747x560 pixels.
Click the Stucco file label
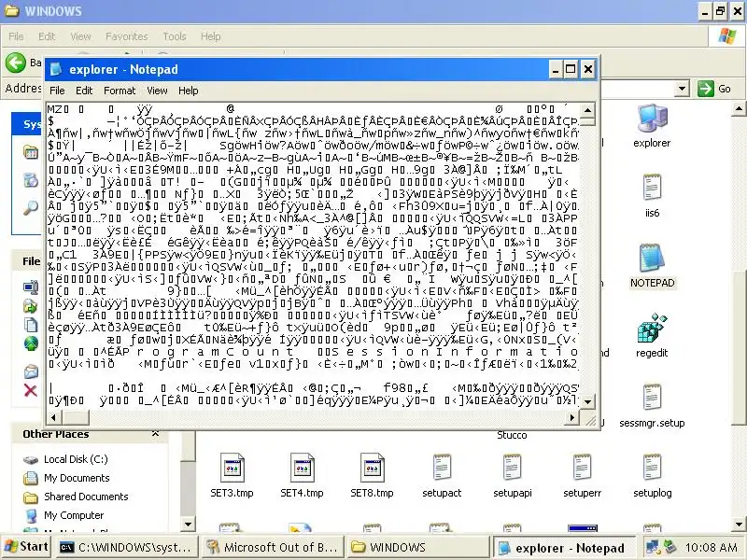tap(512, 435)
